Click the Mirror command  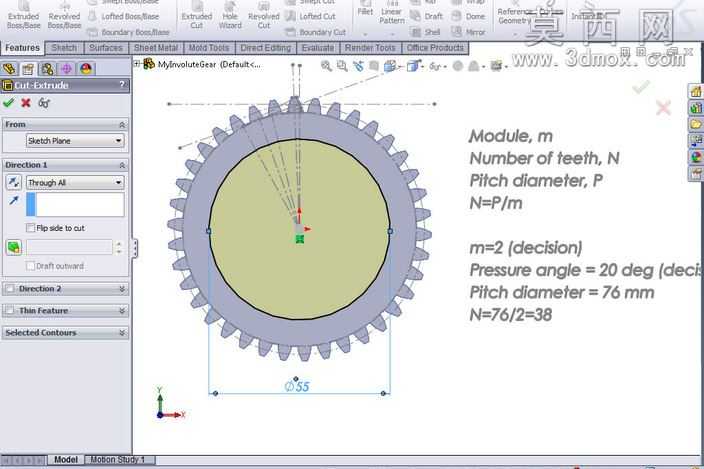point(469,32)
